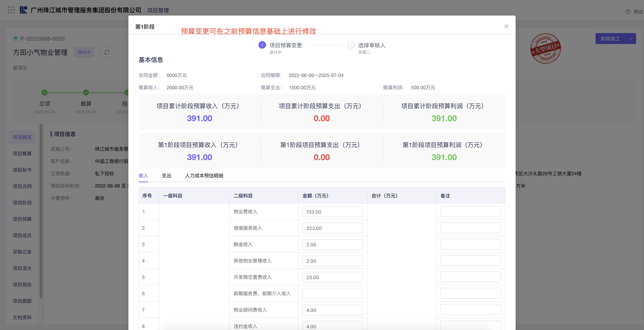Click the project title 方田小气物业管理

40,52
